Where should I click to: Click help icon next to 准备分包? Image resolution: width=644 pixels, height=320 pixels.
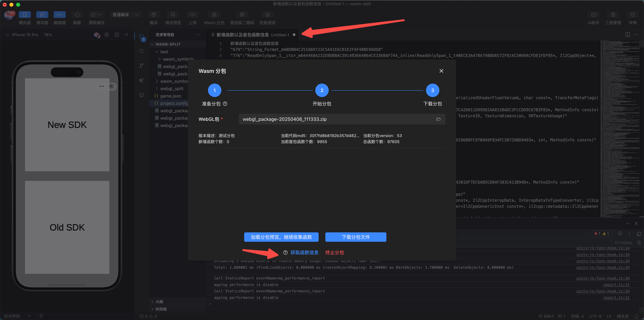(x=225, y=104)
